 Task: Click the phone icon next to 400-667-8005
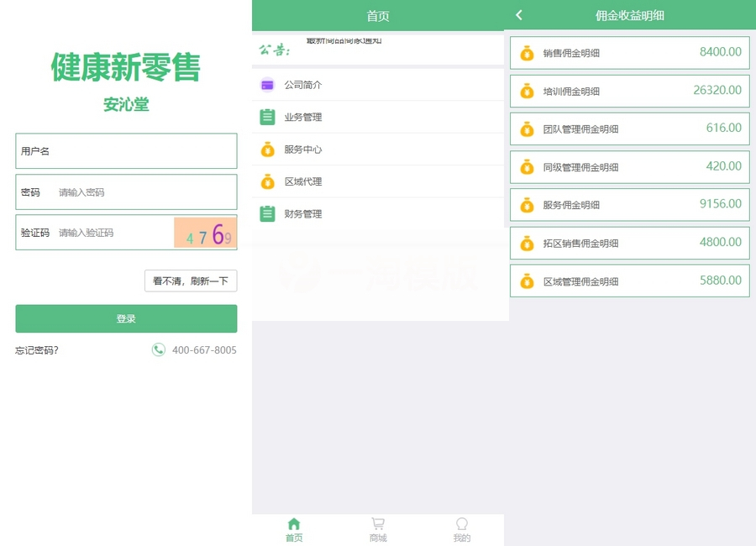[x=159, y=350]
